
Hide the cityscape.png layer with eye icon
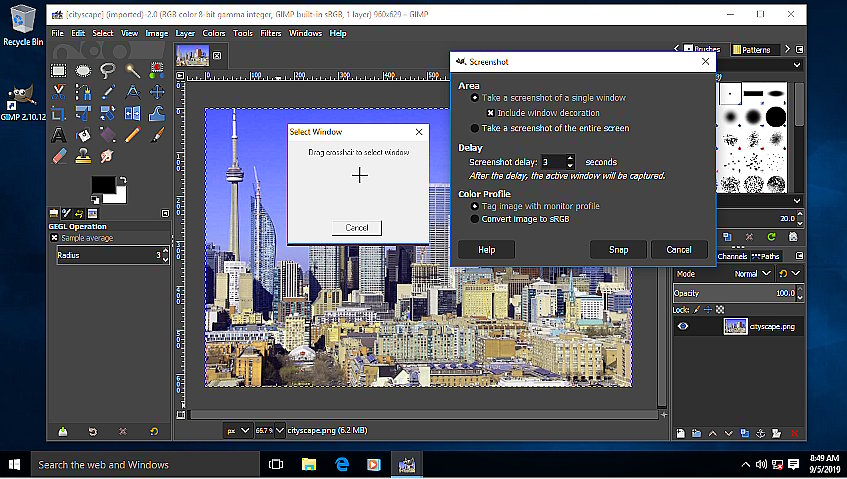pos(684,326)
